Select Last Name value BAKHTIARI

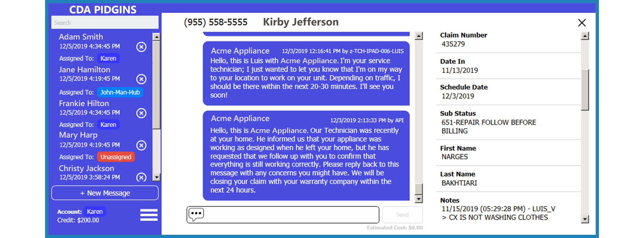tap(459, 183)
